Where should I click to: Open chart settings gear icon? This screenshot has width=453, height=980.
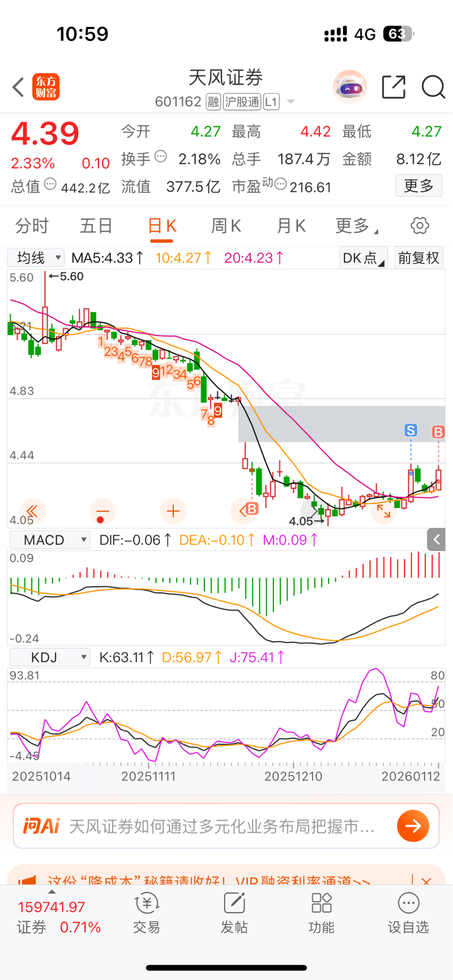pyautogui.click(x=419, y=225)
